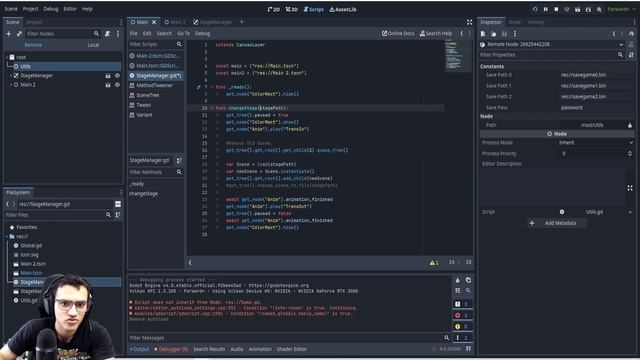Screen dimensions: 640x360
Task: Pause the running project
Action: [546, 9]
